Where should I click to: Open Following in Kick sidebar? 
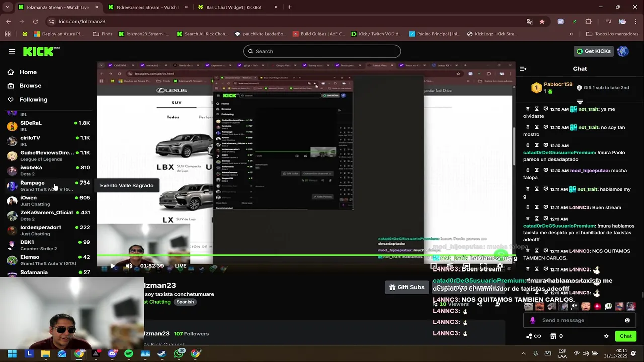pyautogui.click(x=33, y=100)
